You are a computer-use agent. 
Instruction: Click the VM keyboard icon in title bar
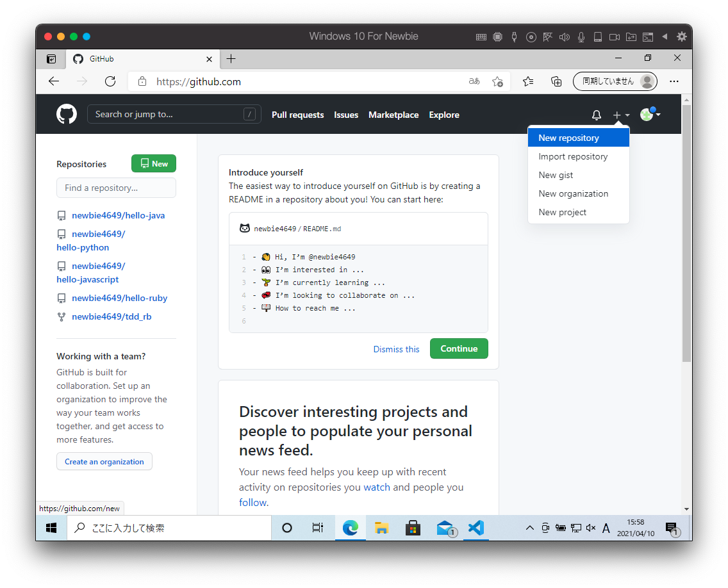tap(481, 37)
